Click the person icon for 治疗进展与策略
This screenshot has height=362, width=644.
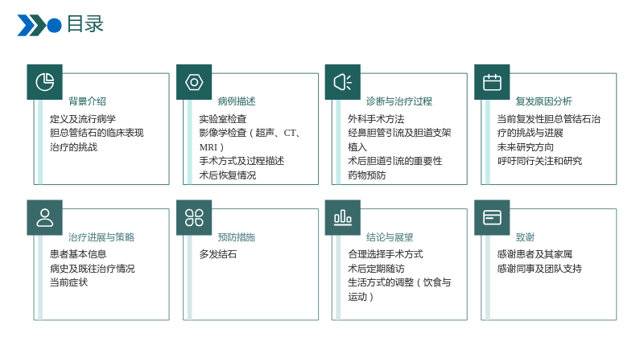(45, 217)
